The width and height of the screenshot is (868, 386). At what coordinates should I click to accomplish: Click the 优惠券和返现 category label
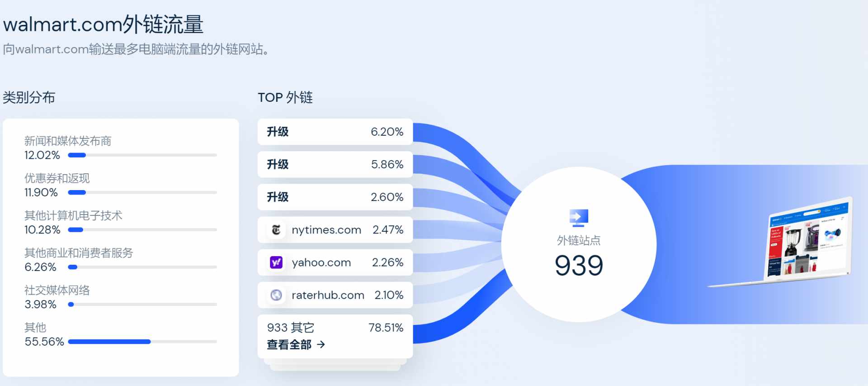coord(57,178)
